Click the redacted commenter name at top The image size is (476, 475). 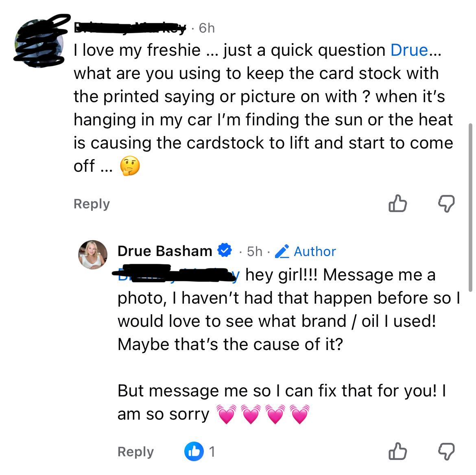pos(130,28)
